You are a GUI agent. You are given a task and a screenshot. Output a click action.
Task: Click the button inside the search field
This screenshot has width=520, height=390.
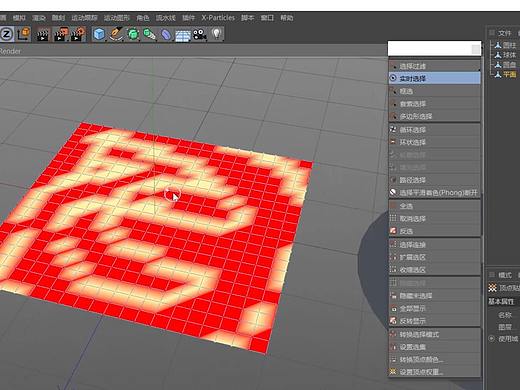coord(476,49)
